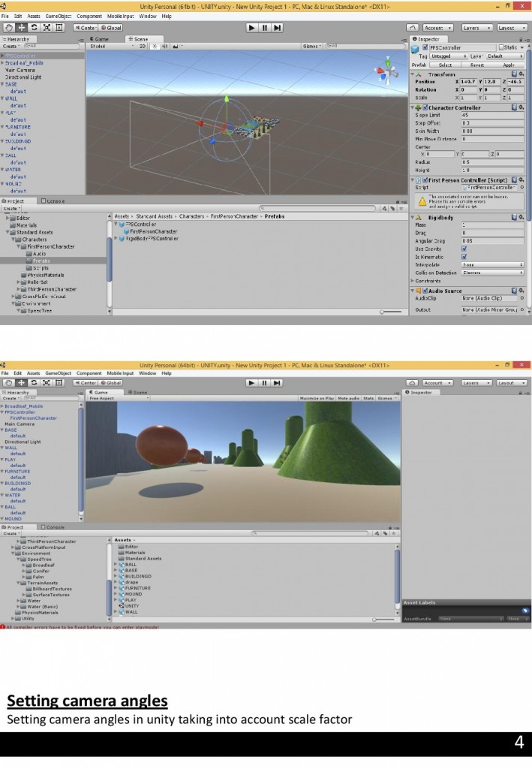Open the Transform component help icon
Screen dimensions: 532x769
(x=514, y=74)
